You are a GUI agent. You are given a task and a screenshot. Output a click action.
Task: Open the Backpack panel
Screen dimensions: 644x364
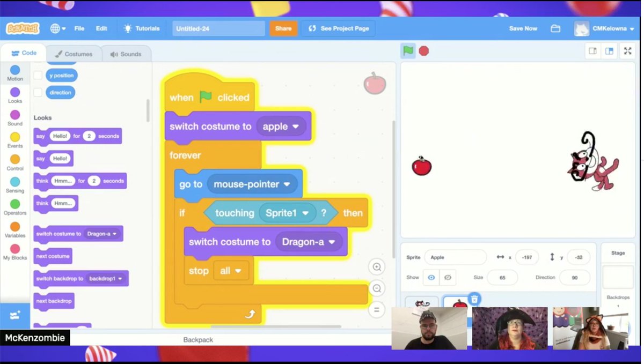[x=198, y=340]
